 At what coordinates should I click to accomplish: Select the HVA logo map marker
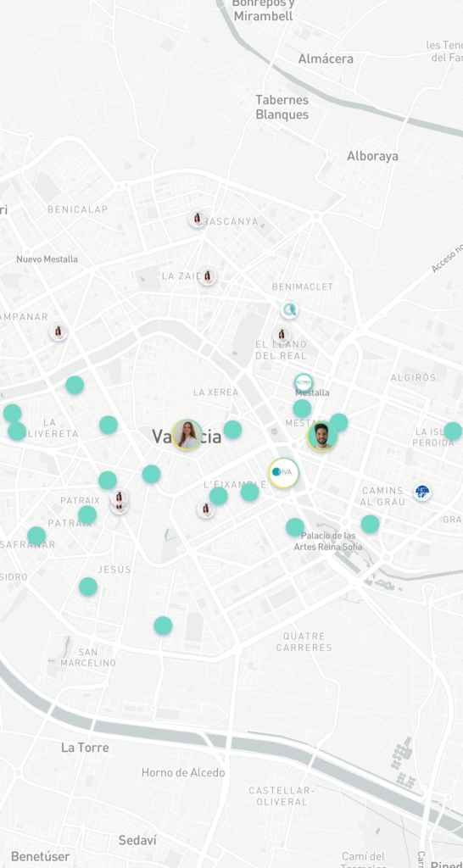tap(284, 473)
